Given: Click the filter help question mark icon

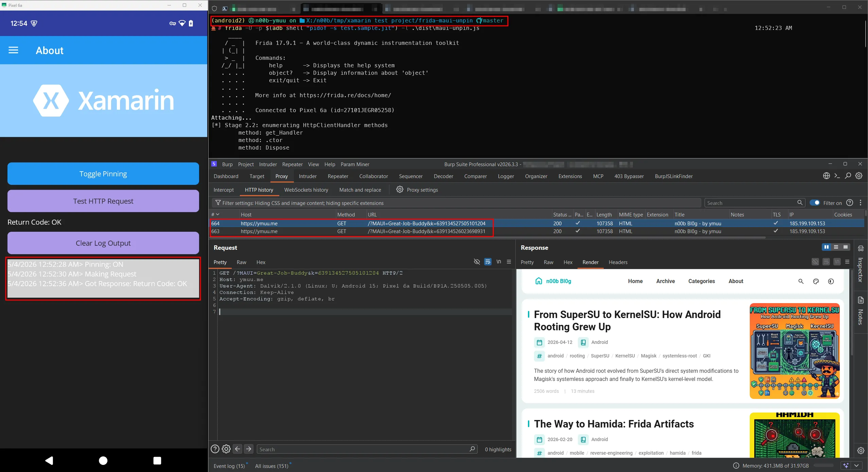Looking at the screenshot, I should click(850, 203).
